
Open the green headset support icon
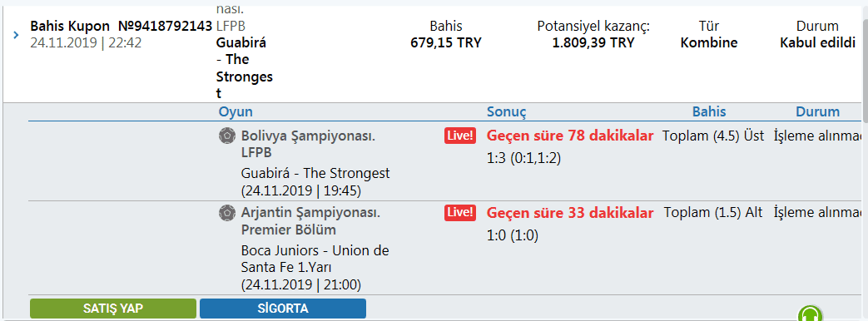point(811,314)
